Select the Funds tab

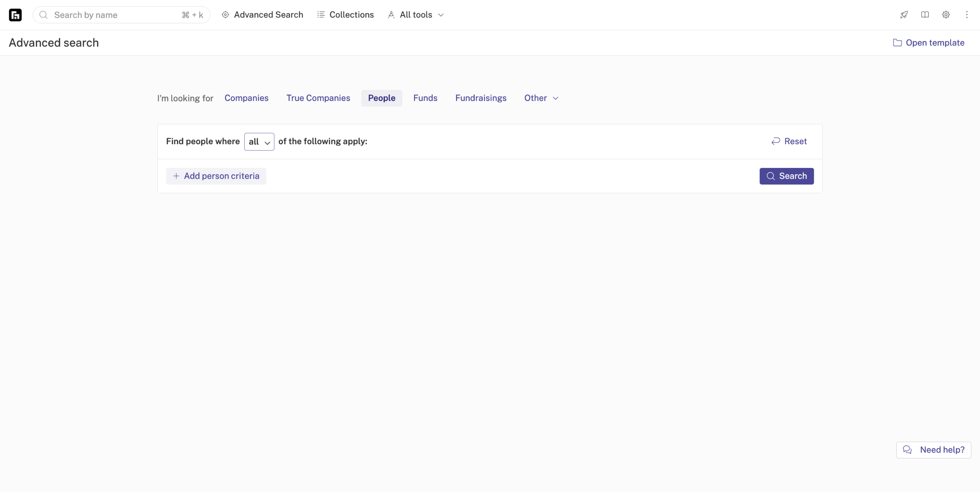425,98
